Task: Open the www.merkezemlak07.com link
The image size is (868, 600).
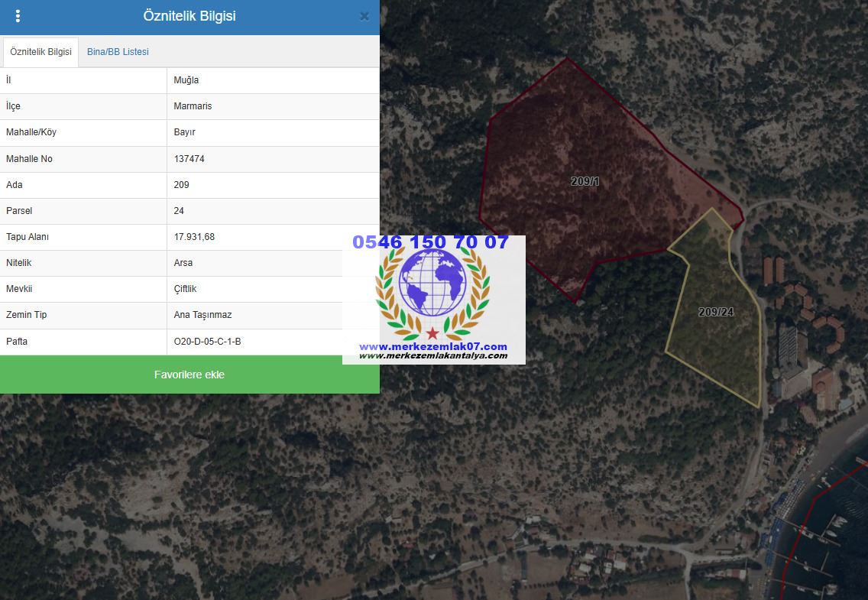Action: click(432, 346)
